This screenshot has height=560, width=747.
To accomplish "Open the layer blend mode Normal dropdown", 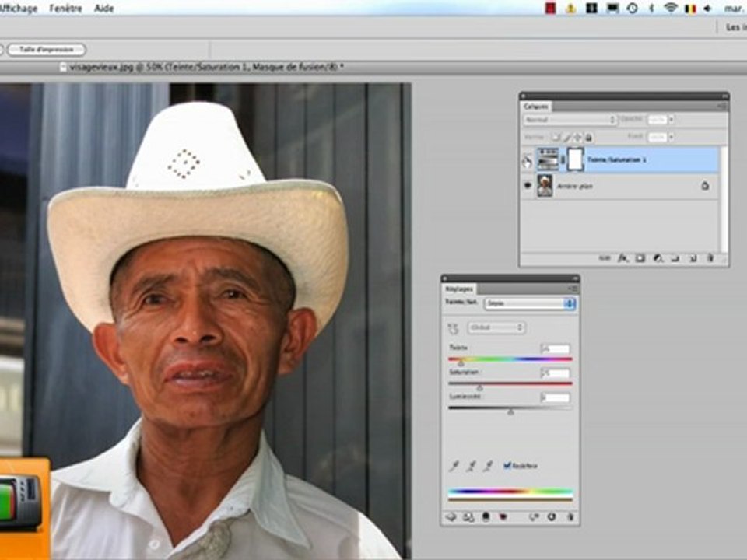I will pos(570,120).
